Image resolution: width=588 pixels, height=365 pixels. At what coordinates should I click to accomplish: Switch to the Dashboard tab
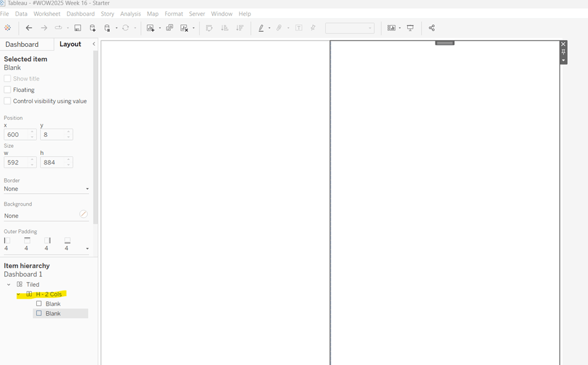pos(22,44)
